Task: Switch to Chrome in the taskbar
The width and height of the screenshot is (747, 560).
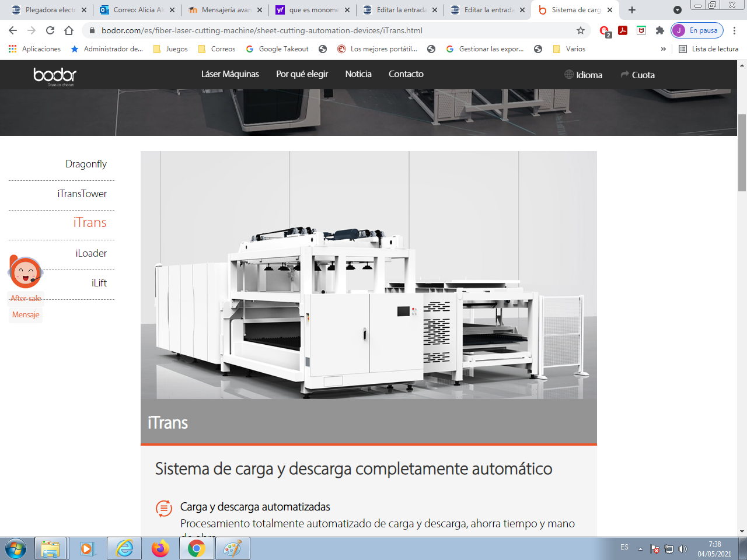Action: (197, 549)
